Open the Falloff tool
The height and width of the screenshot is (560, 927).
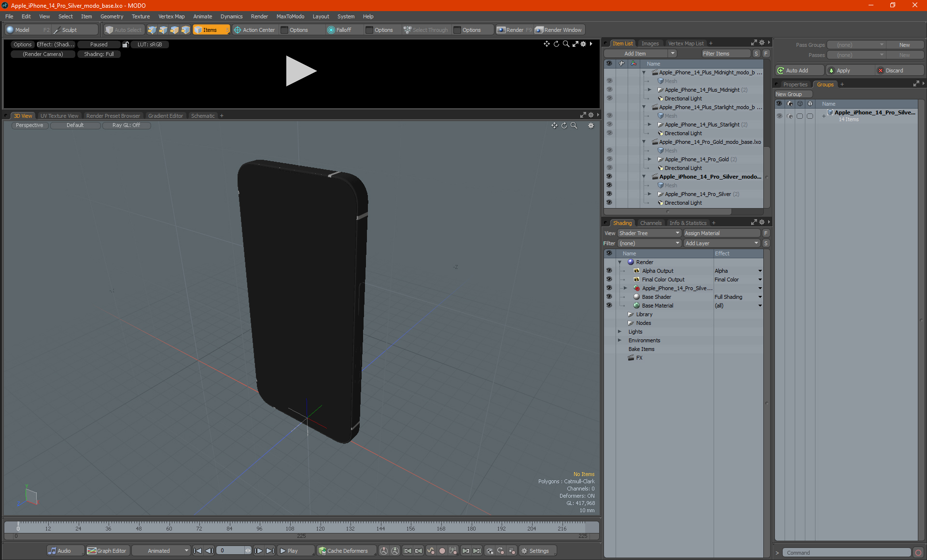click(339, 30)
